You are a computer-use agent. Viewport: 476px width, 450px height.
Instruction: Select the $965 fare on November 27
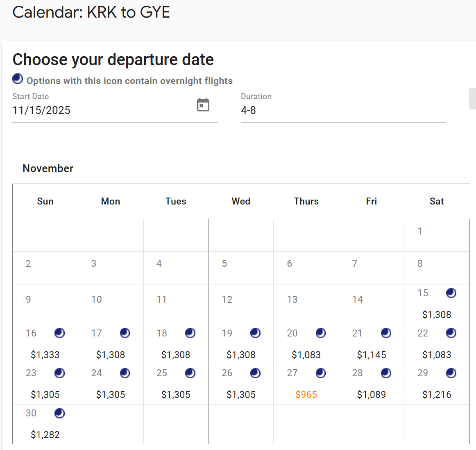coord(306,394)
